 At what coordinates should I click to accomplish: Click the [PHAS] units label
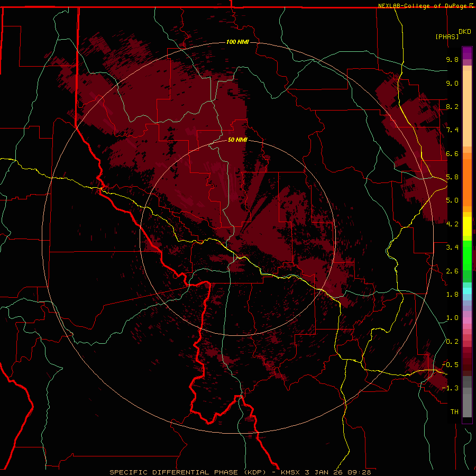447,36
